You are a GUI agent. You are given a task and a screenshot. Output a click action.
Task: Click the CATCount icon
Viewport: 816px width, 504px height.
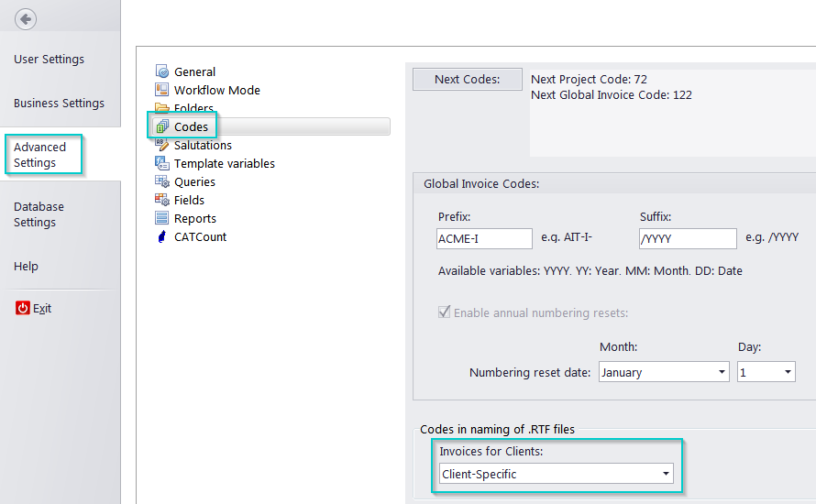[162, 236]
